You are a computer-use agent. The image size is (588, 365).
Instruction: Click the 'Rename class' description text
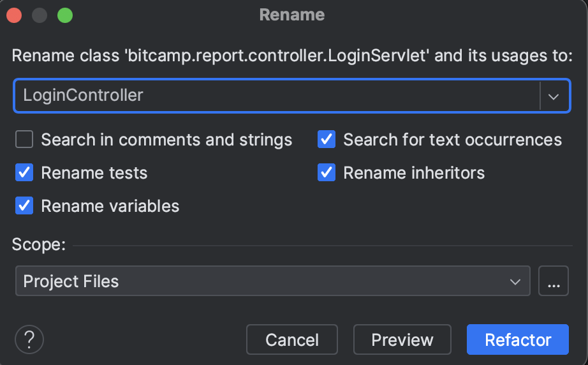click(x=292, y=56)
